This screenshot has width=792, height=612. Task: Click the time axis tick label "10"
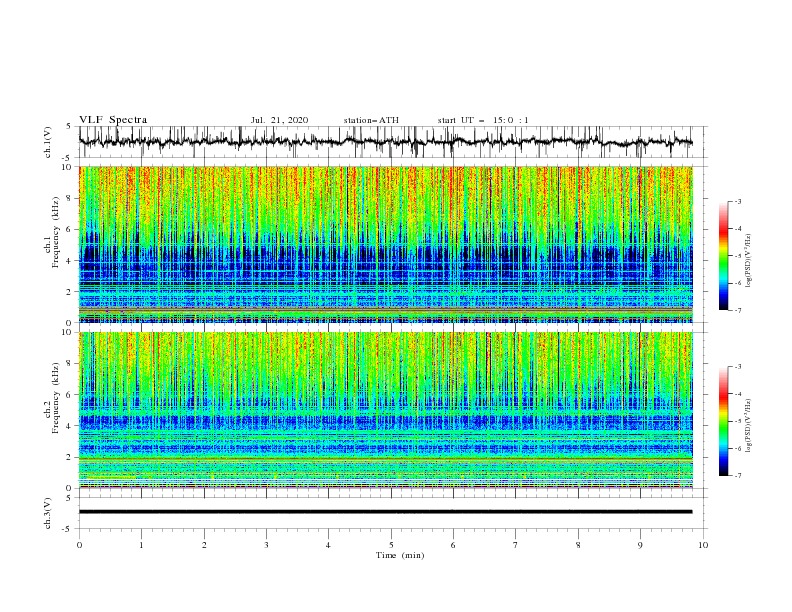coord(703,545)
